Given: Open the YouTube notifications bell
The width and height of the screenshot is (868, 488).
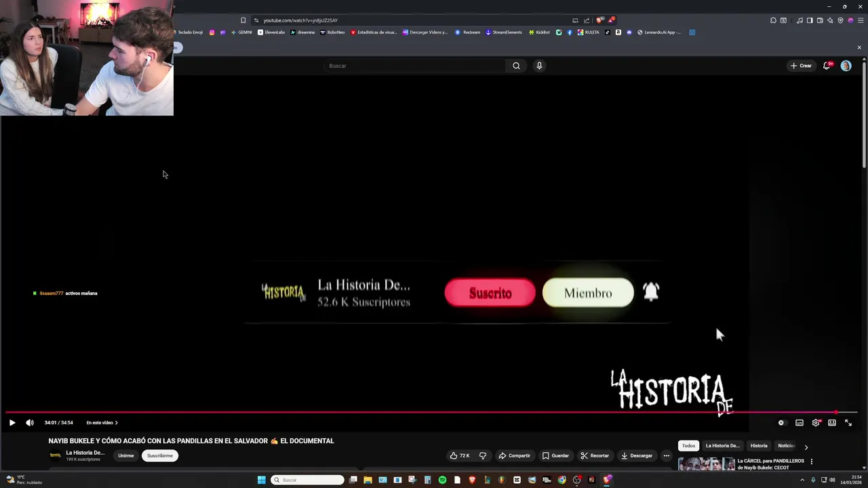Looking at the screenshot, I should click(x=827, y=66).
